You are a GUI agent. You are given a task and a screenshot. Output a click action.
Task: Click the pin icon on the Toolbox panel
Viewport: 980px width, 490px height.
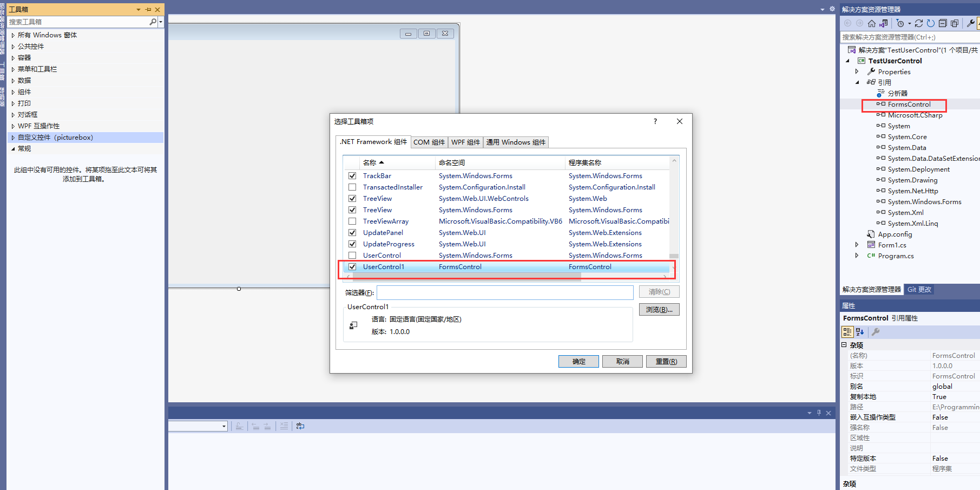147,9
